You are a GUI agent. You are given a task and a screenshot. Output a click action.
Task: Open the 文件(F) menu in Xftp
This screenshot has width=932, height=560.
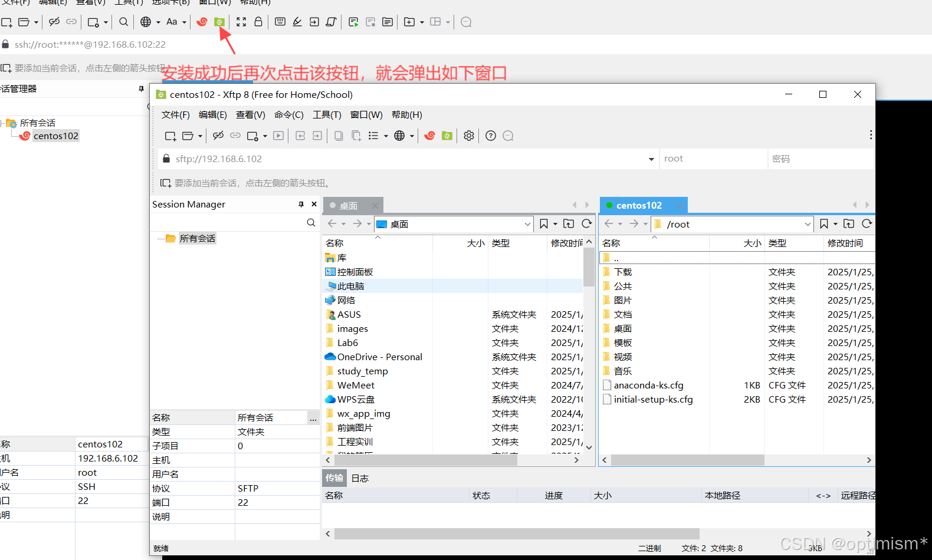coord(176,115)
